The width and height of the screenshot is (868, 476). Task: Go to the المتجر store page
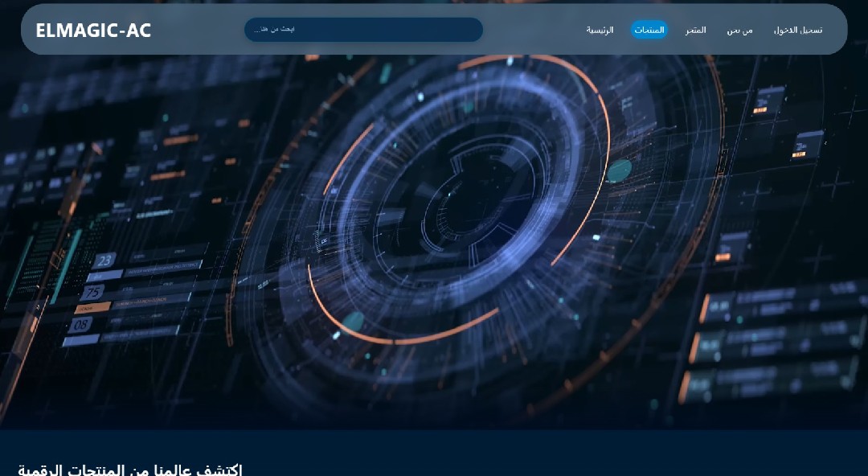[695, 30]
